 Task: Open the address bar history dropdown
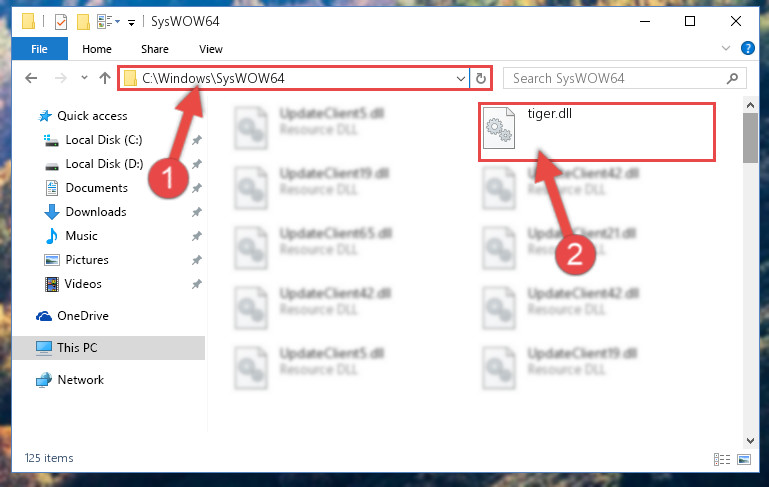pyautogui.click(x=461, y=78)
